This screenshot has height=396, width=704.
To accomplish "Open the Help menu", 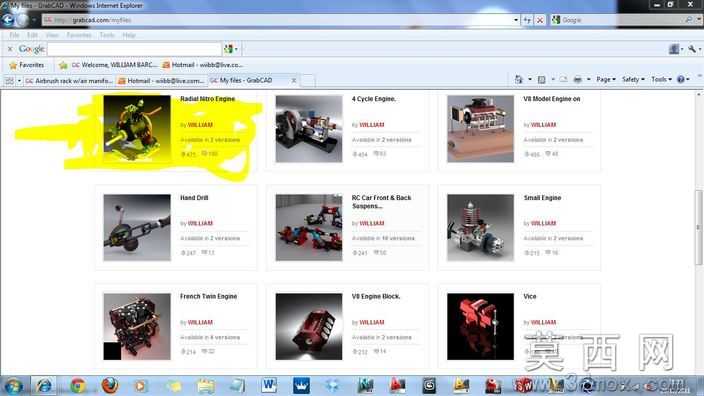I will point(129,35).
